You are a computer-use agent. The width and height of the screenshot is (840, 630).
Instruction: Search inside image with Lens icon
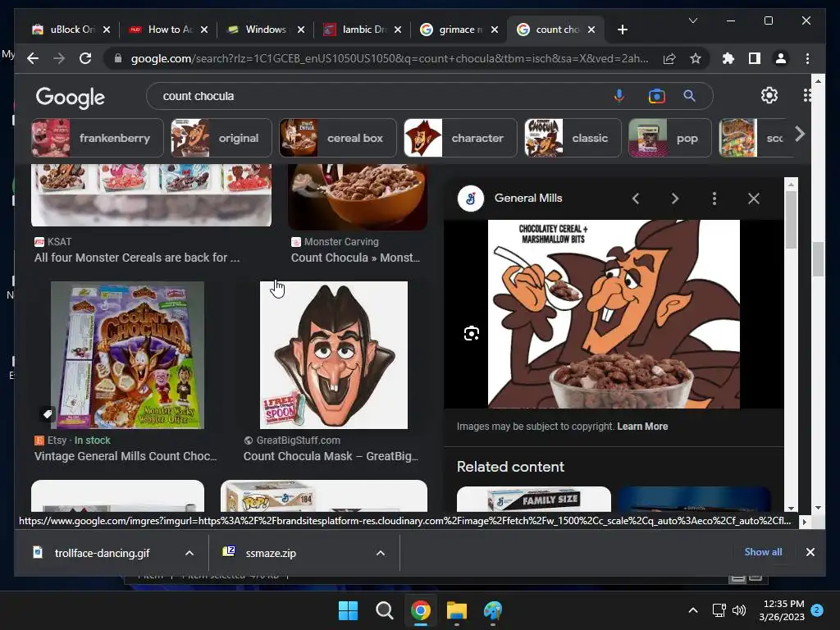tap(472, 333)
